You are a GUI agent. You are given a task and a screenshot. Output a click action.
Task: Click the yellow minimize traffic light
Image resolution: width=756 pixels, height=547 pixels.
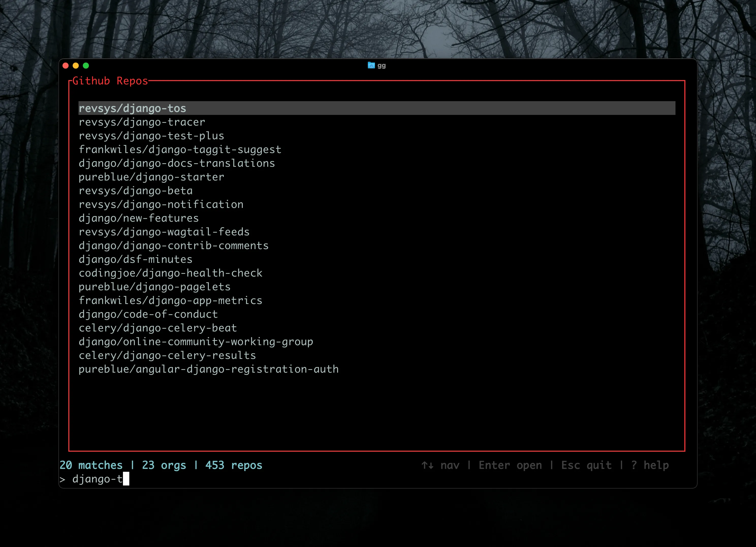[x=76, y=66]
